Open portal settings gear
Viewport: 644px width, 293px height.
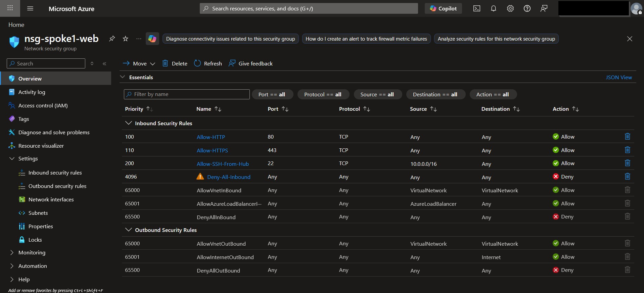[510, 8]
